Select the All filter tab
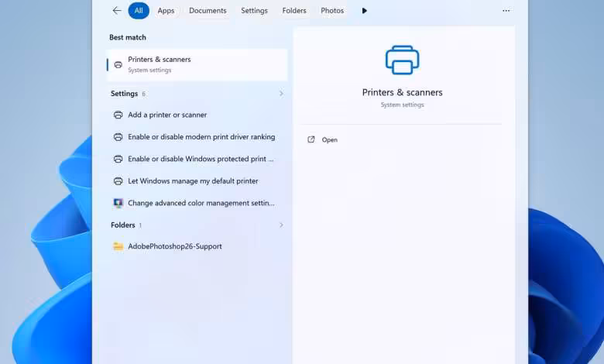The height and width of the screenshot is (364, 604). click(x=139, y=11)
